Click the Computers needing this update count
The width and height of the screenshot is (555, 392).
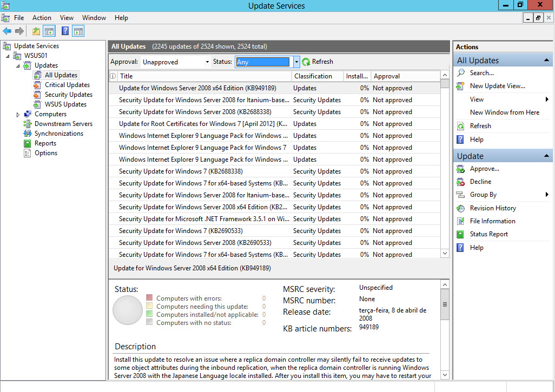coord(264,307)
